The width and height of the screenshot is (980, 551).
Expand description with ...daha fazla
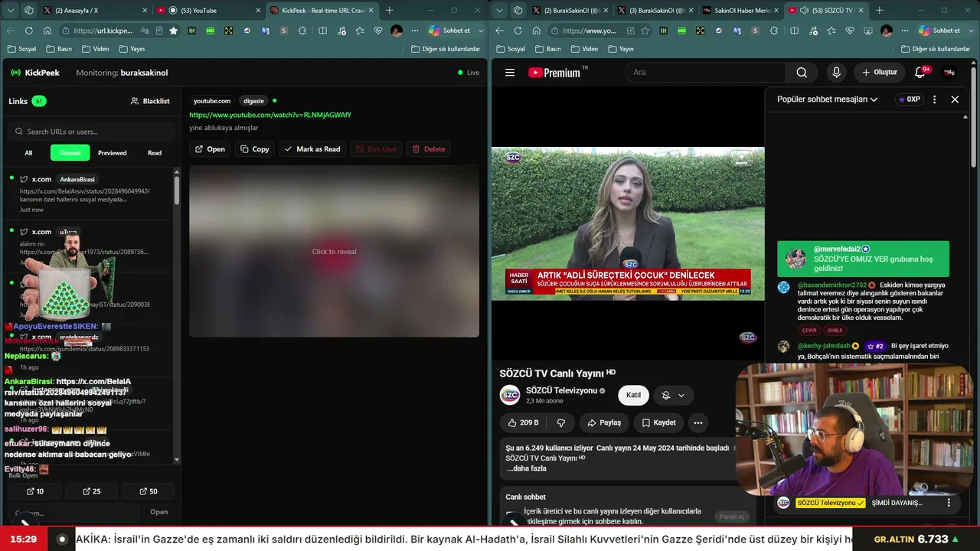coord(527,468)
